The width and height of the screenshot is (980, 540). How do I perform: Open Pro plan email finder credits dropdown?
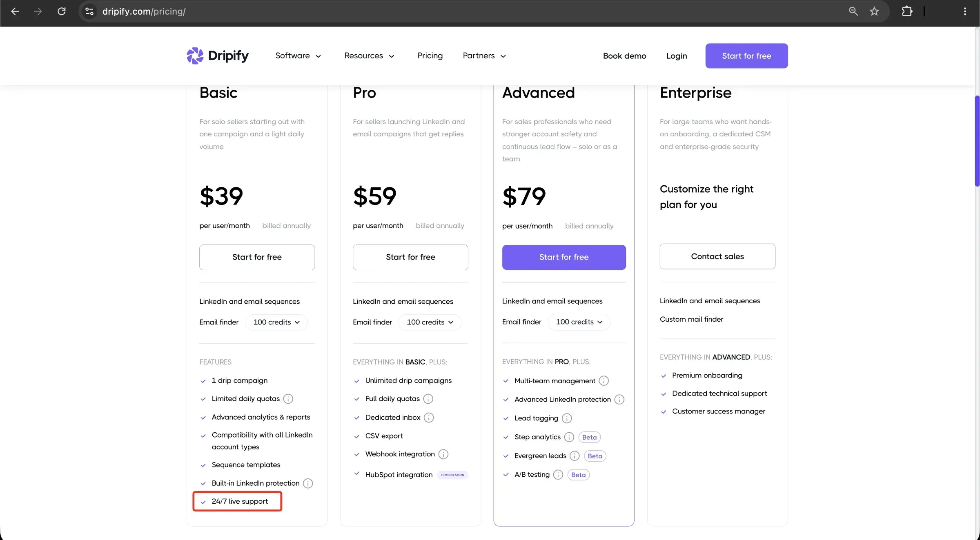[x=430, y=322]
